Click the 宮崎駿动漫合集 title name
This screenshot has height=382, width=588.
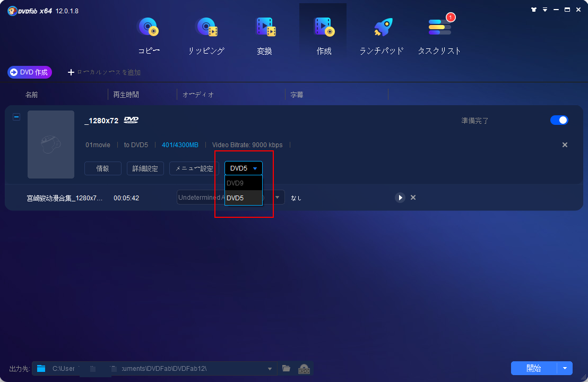point(65,198)
